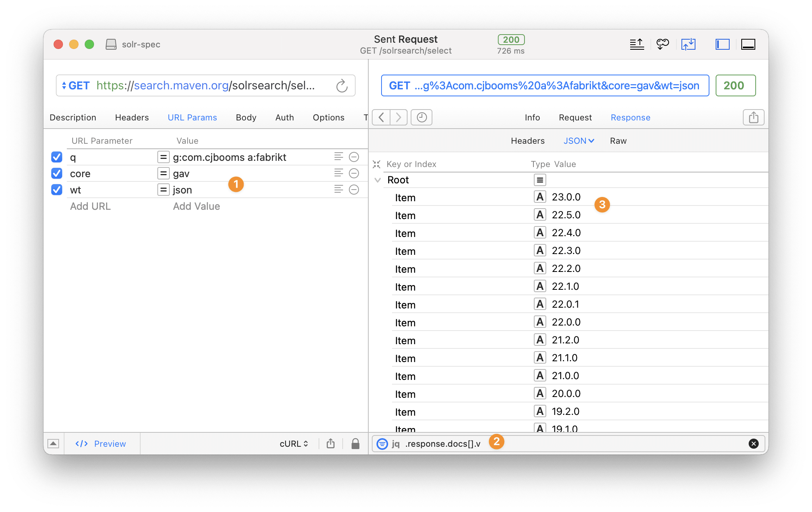Collapse the Root node in the response tree
The image size is (812, 512).
click(x=377, y=180)
